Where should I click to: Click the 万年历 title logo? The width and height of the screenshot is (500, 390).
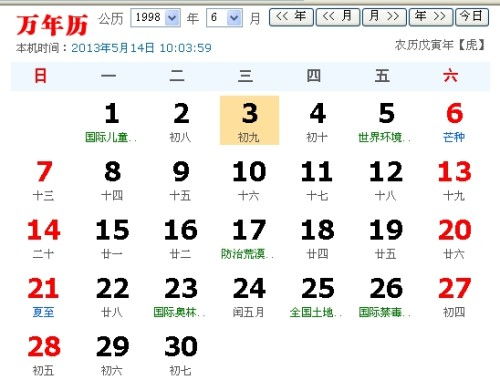(52, 25)
